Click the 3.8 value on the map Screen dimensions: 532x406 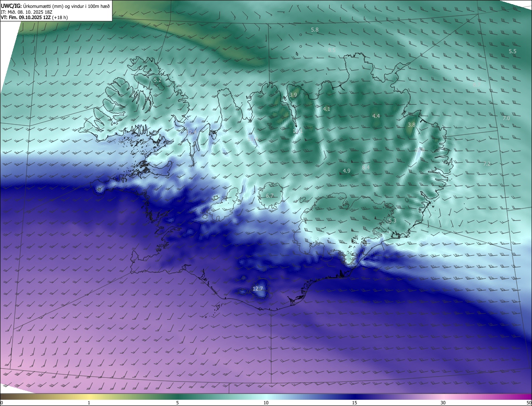pyautogui.click(x=411, y=125)
